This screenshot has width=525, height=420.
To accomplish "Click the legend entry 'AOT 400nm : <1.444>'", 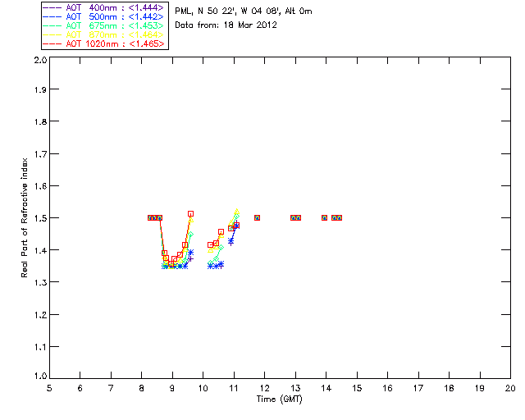I will pyautogui.click(x=104, y=7).
